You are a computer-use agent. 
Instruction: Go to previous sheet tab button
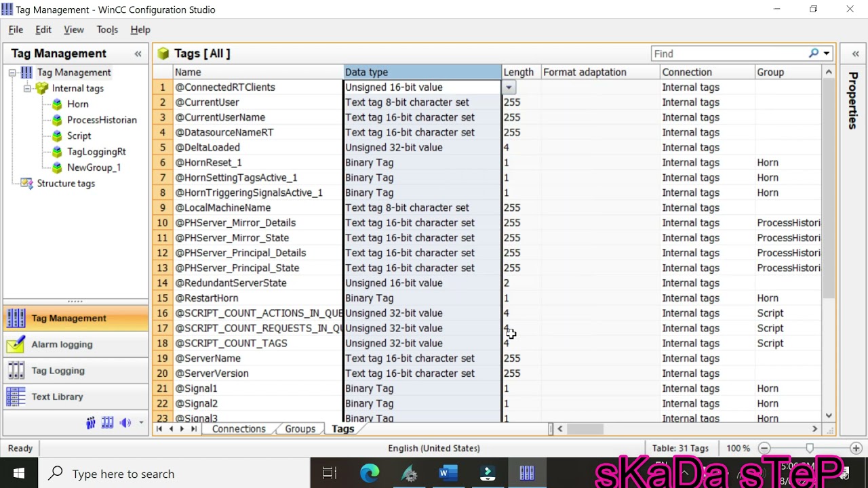[171, 429]
